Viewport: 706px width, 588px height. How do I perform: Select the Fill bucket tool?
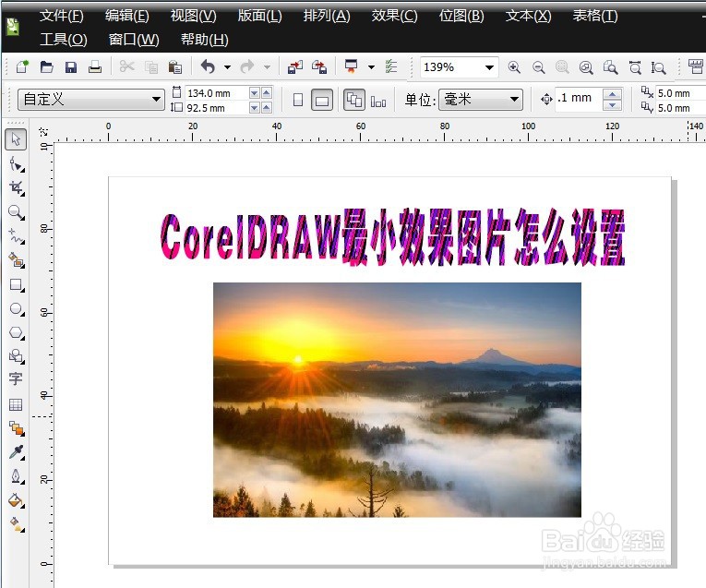pos(17,500)
